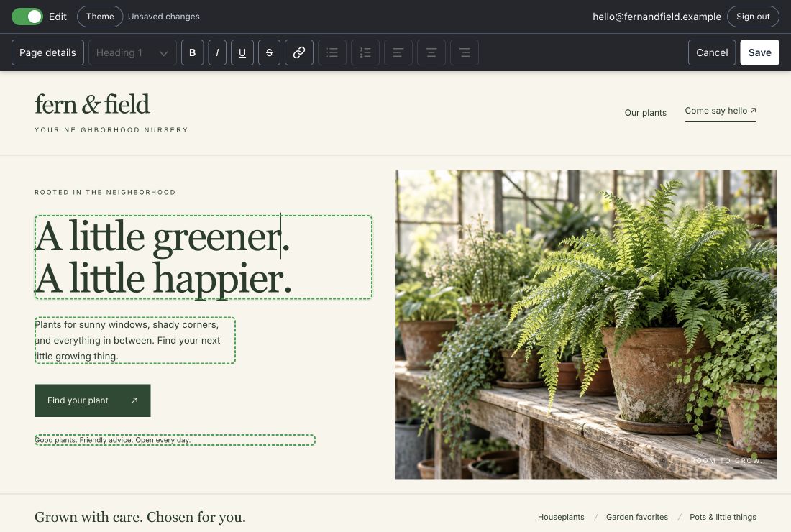Click the 'Unsaved changes' status text
This screenshot has width=791, height=532.
[x=163, y=17]
